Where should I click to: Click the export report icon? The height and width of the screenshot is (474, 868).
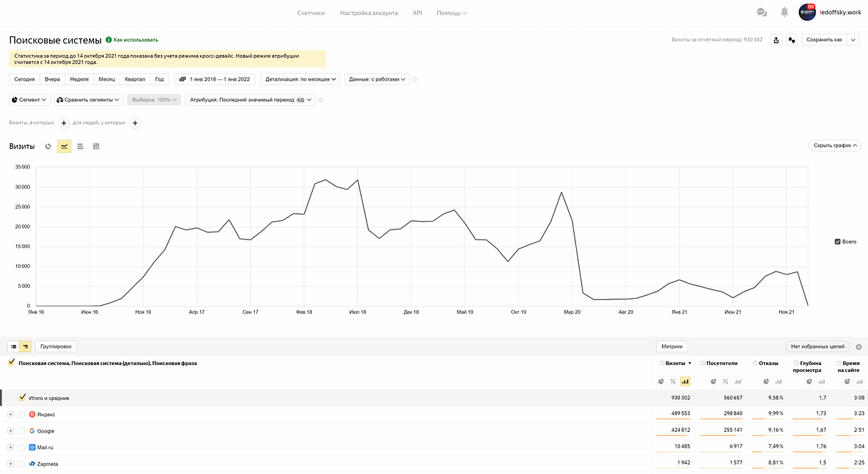776,40
